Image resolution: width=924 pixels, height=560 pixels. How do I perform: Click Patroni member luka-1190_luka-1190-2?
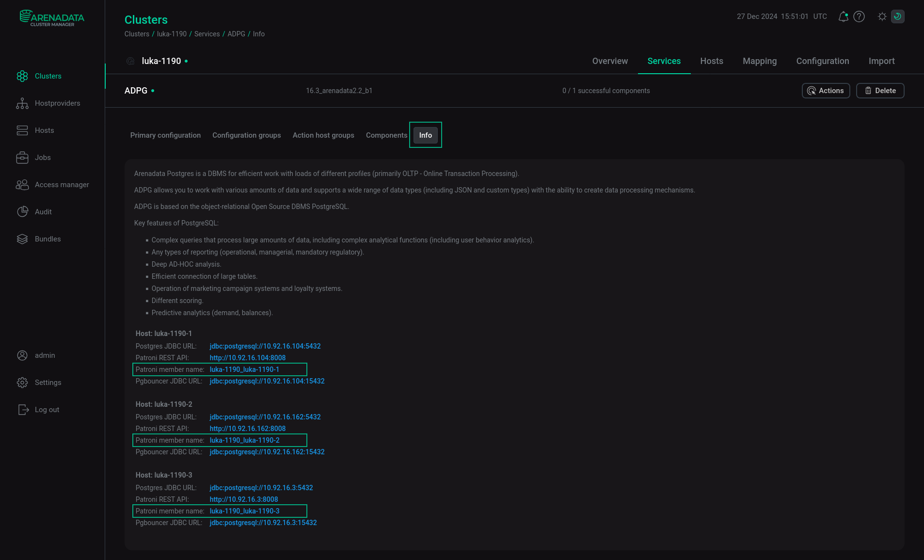point(244,440)
